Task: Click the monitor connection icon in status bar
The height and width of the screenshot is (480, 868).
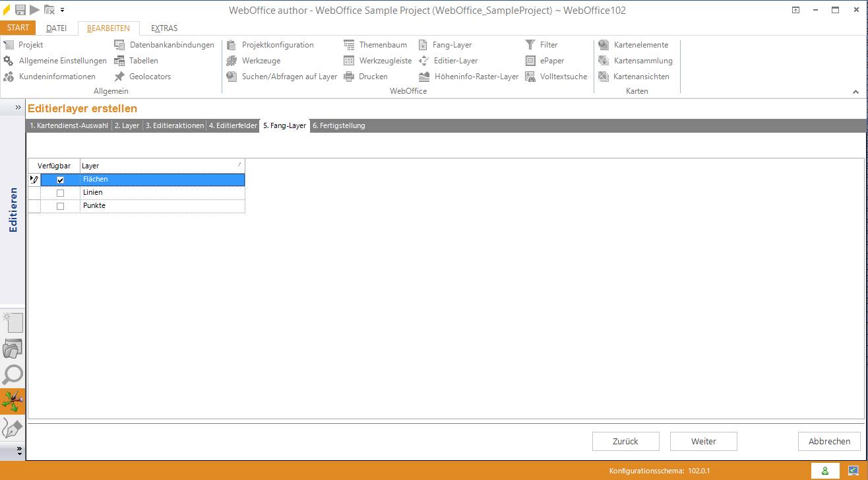Action: coord(853,471)
